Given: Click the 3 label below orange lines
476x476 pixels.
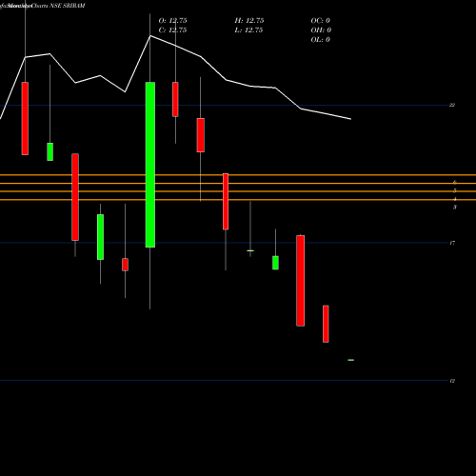Looking at the screenshot, I should (455, 208).
